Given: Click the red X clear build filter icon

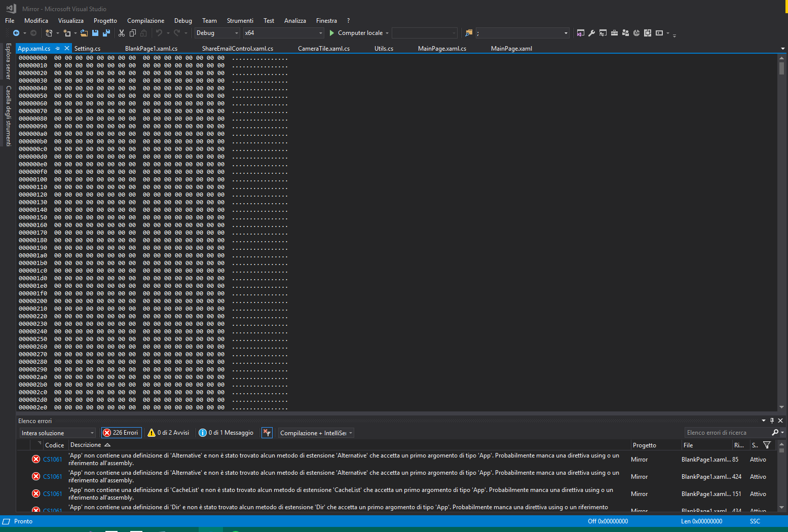Looking at the screenshot, I should click(267, 433).
